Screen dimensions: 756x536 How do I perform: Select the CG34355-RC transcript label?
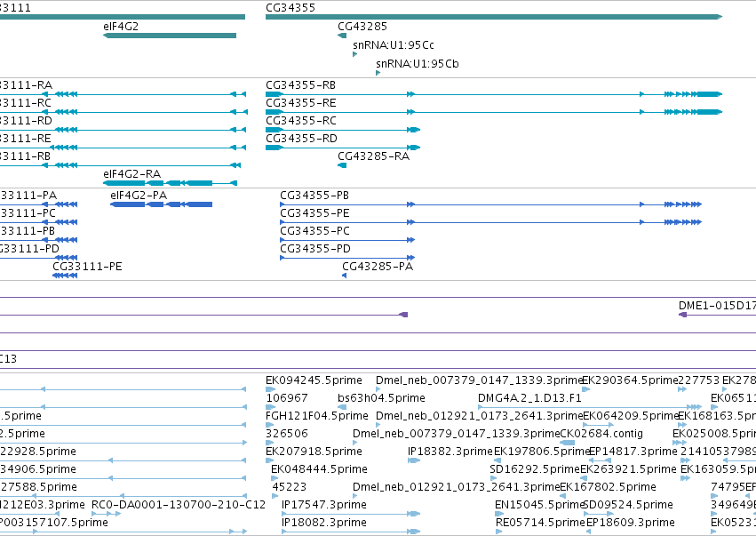pyautogui.click(x=301, y=121)
